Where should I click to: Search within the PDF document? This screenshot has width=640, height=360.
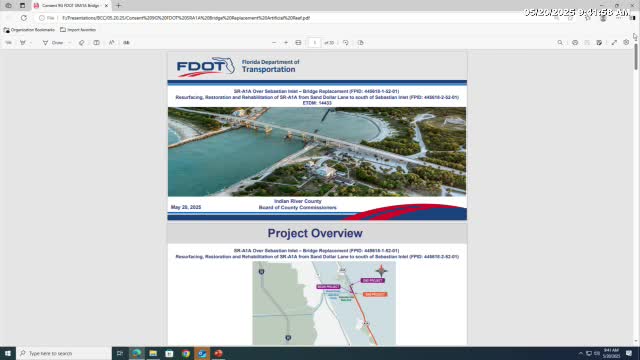coord(560,42)
